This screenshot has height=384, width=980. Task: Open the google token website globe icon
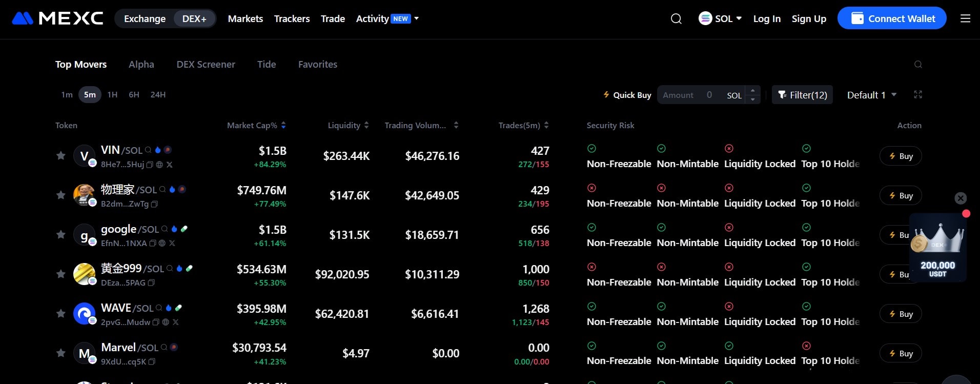point(162,244)
